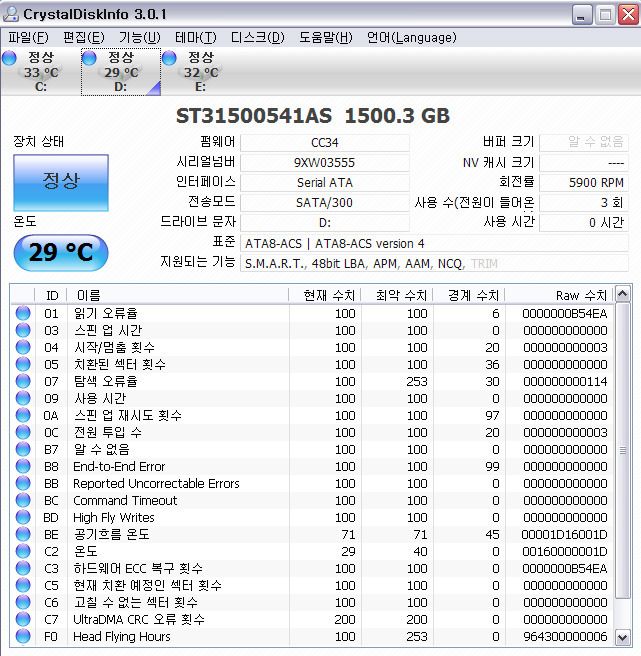Select raw value 000000000114
Screen dimensions: 641x656
[x=565, y=382]
